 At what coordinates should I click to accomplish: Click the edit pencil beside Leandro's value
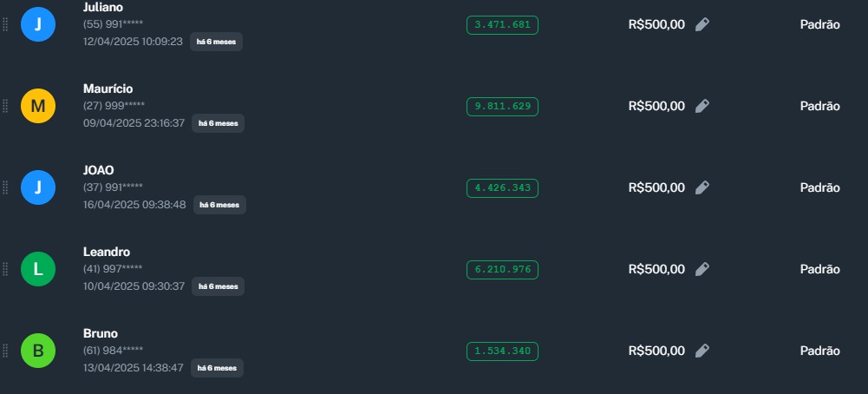702,270
